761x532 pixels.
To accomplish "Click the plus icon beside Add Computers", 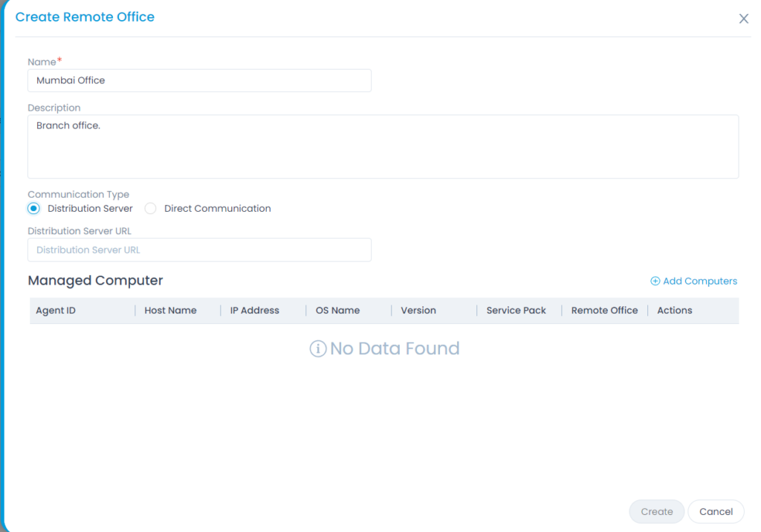I will (x=655, y=281).
